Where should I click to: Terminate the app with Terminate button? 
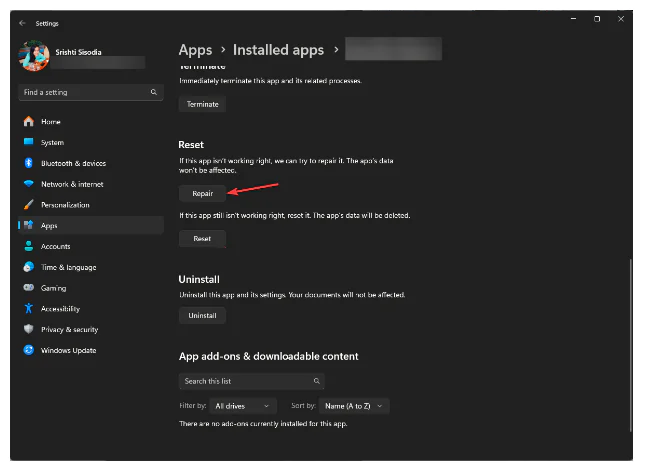(202, 104)
